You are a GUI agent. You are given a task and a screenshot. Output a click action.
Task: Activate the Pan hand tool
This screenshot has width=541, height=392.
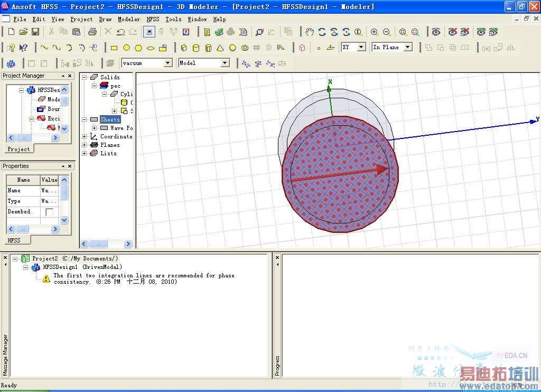[x=309, y=32]
